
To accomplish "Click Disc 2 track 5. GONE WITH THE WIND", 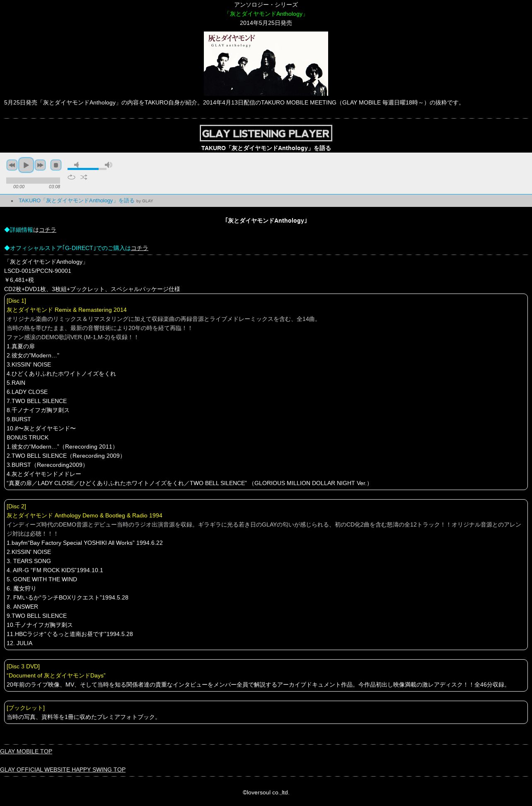I will tap(42, 579).
